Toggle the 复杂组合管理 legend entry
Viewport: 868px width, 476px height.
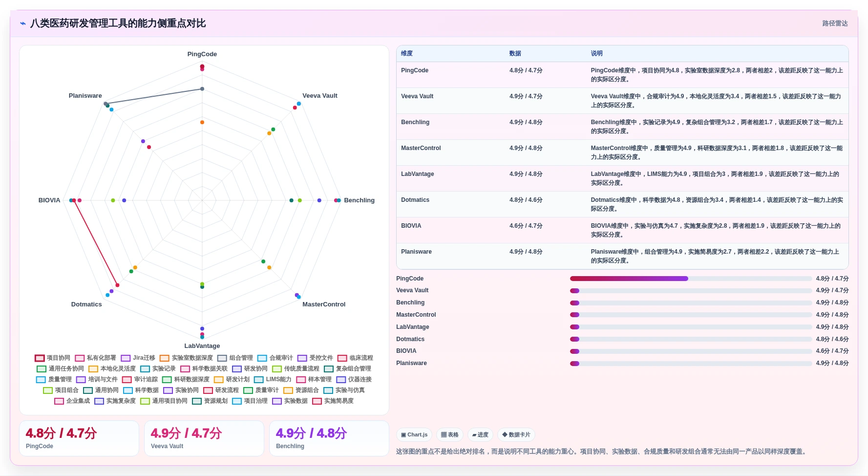click(x=348, y=369)
